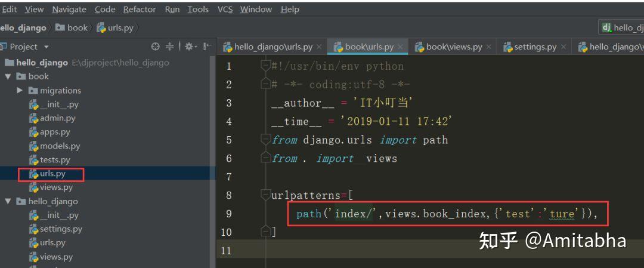Open apps.py in the project tree
This screenshot has height=268, width=644.
click(49, 132)
